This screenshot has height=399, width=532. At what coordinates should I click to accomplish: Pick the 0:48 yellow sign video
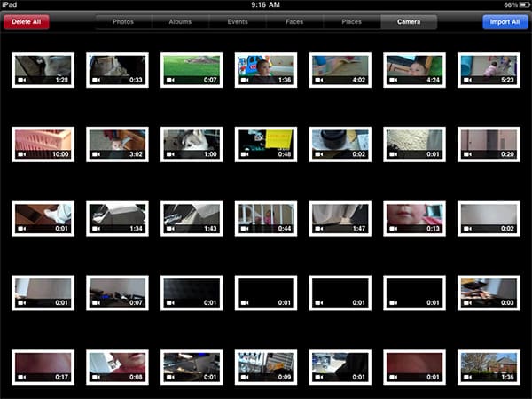click(x=266, y=145)
